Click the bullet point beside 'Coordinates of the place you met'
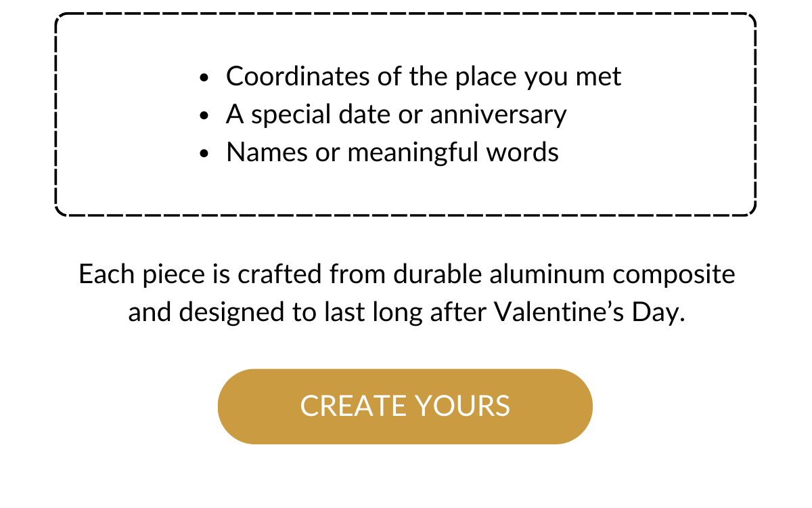This screenshot has width=812, height=508. (x=204, y=78)
